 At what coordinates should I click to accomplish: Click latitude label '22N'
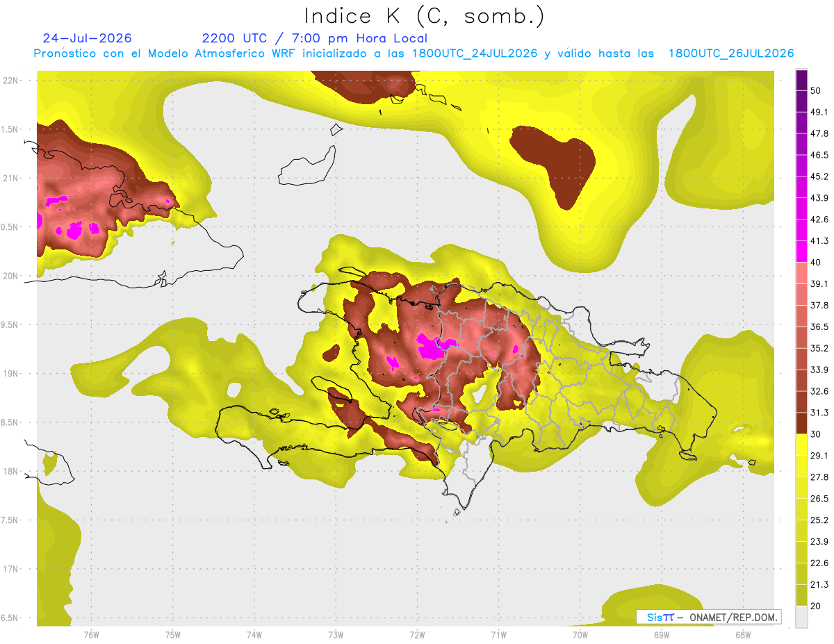pyautogui.click(x=10, y=80)
